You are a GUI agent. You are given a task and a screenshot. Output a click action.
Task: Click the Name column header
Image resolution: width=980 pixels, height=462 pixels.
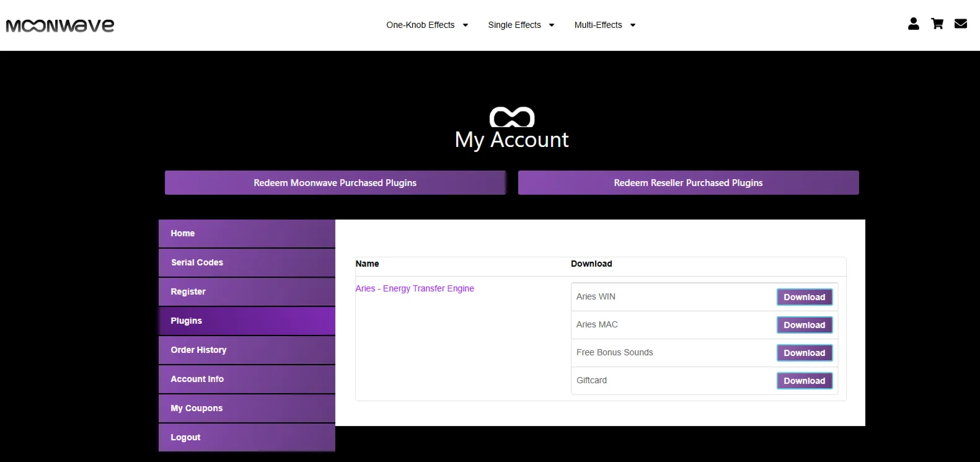point(367,264)
